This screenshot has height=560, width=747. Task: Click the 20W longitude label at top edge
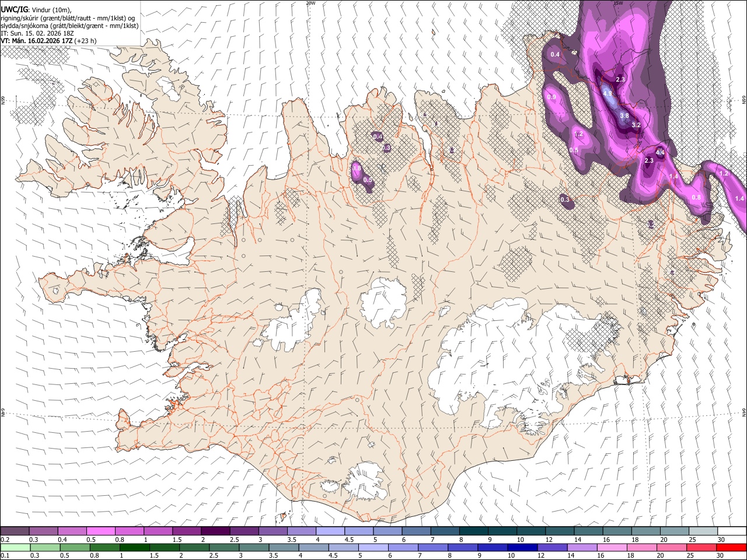pos(310,3)
